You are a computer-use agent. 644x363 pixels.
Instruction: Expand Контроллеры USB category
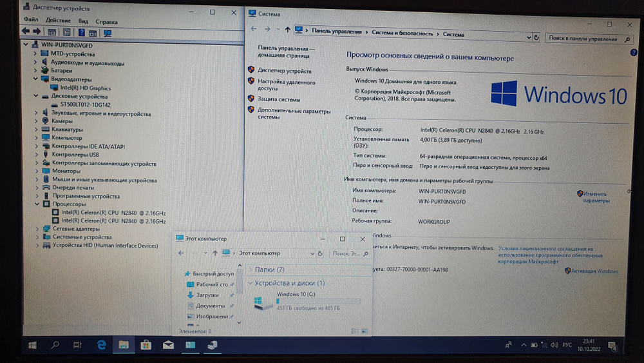[37, 155]
